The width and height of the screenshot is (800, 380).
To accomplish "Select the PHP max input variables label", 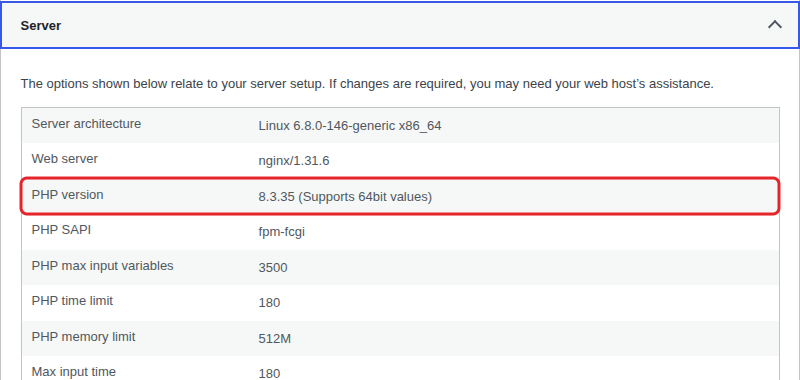I will 103,266.
